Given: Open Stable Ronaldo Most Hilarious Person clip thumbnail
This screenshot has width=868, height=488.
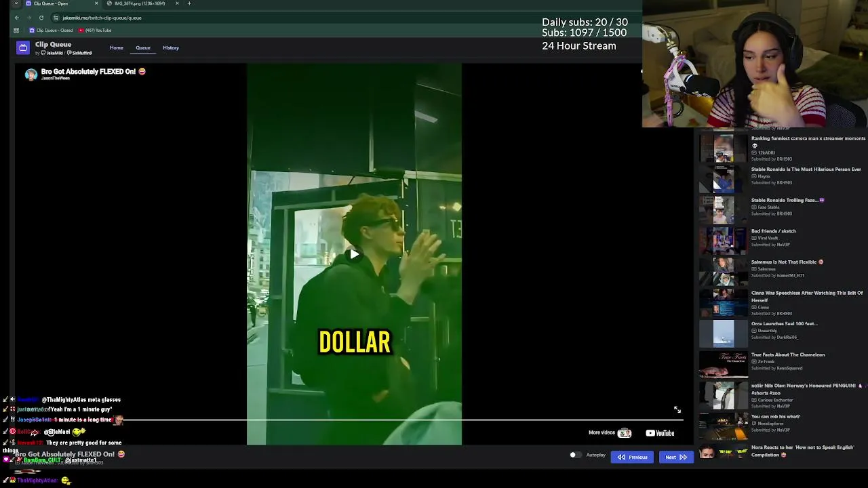Looking at the screenshot, I should click(724, 180).
